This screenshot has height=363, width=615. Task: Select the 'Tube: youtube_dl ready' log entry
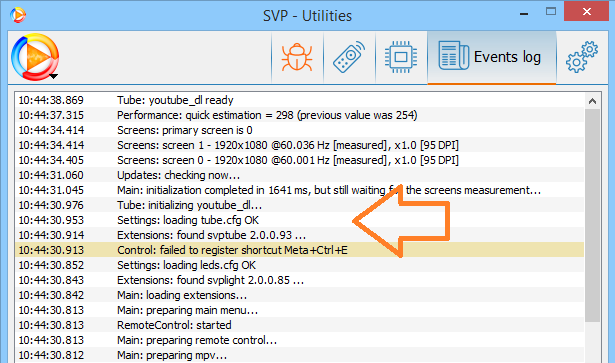coord(300,100)
